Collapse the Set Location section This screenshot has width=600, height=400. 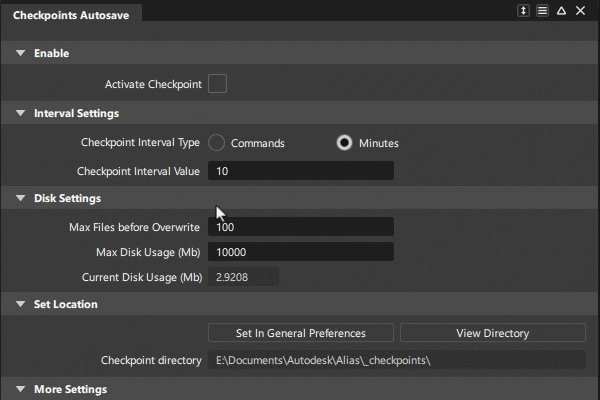(x=20, y=304)
